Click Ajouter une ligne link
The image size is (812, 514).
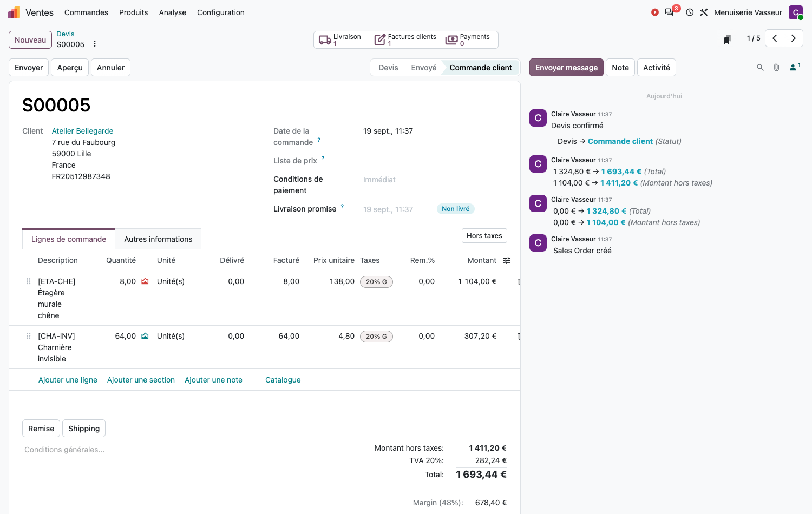68,380
